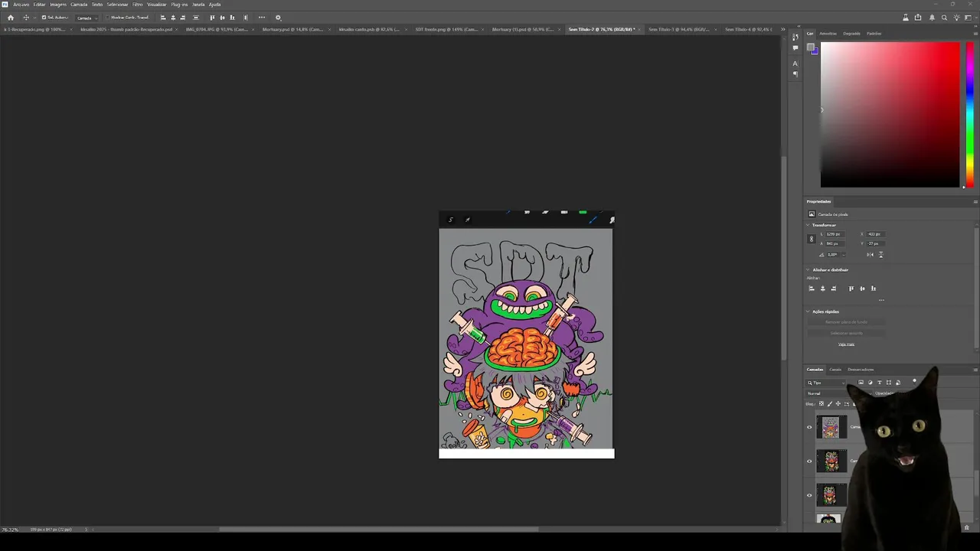Open the Arquivo menu
Image resolution: width=980 pixels, height=551 pixels.
pos(21,5)
